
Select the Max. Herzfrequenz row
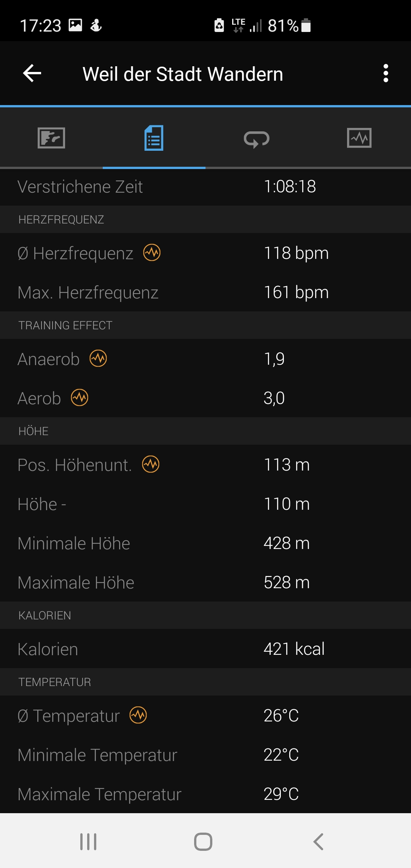click(x=205, y=292)
